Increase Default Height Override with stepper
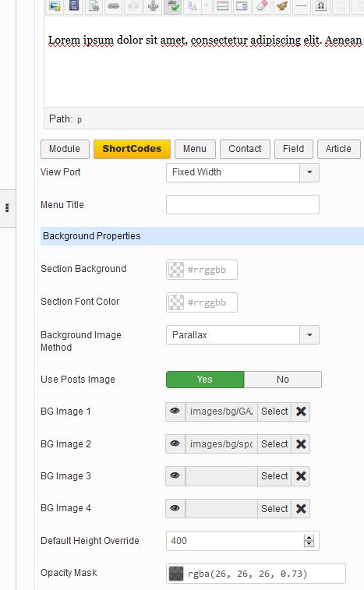 coord(309,538)
